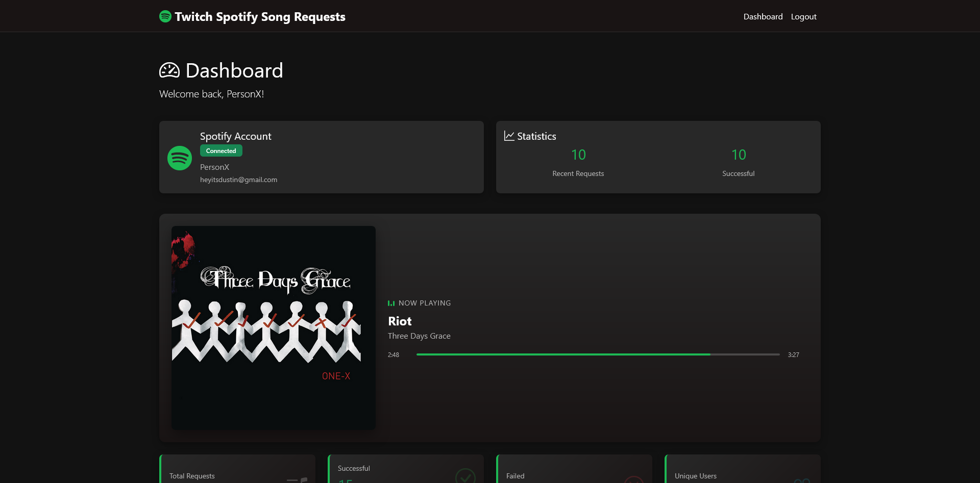Image resolution: width=980 pixels, height=483 pixels.
Task: Click the dashboard speedometer icon
Action: click(x=169, y=70)
